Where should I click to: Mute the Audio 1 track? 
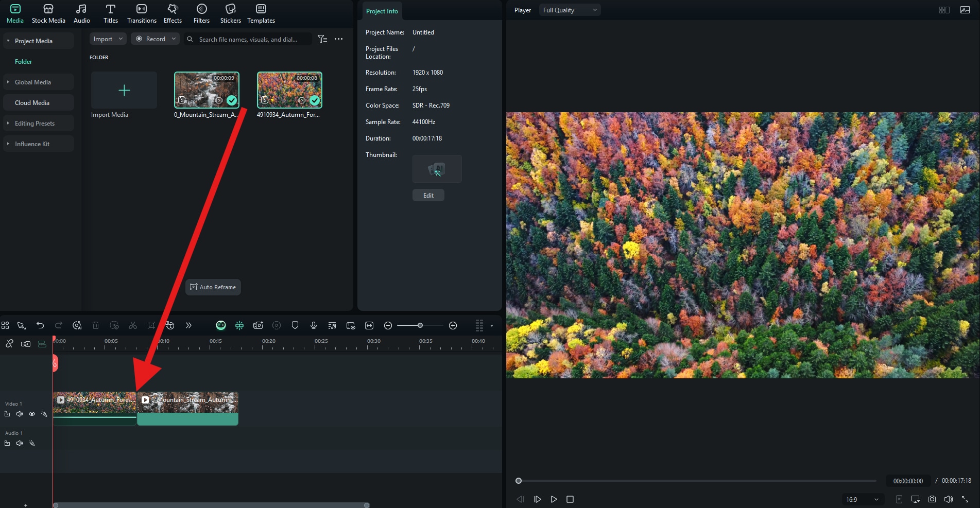pos(20,443)
